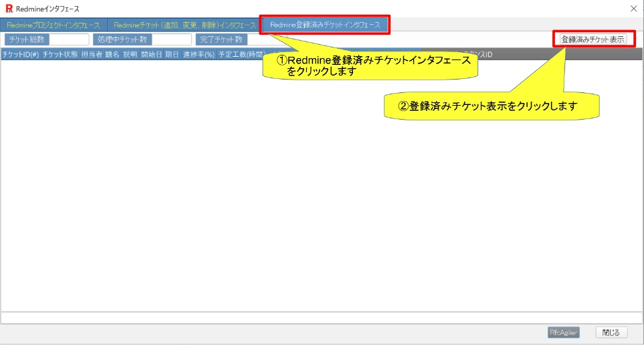Click the 題名 column header
The image size is (644, 345).
[x=112, y=54]
